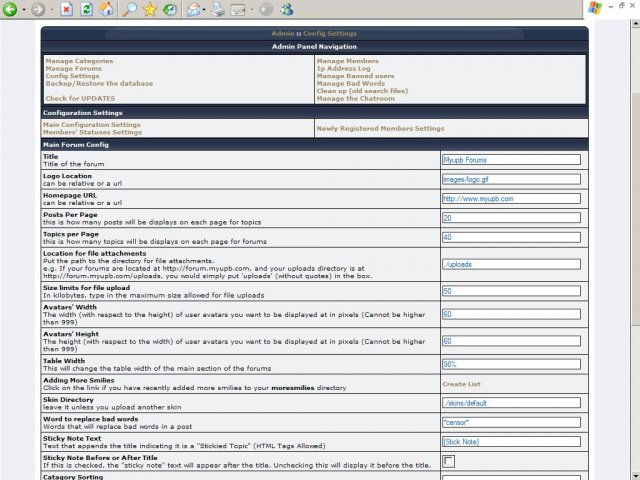The width and height of the screenshot is (640, 480).
Task: Toggle Sticky Note Before or After Title checkbox
Action: (448, 461)
